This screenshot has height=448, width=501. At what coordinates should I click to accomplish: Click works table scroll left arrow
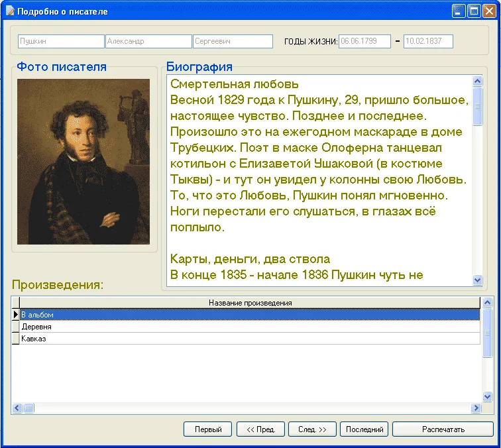click(x=18, y=408)
